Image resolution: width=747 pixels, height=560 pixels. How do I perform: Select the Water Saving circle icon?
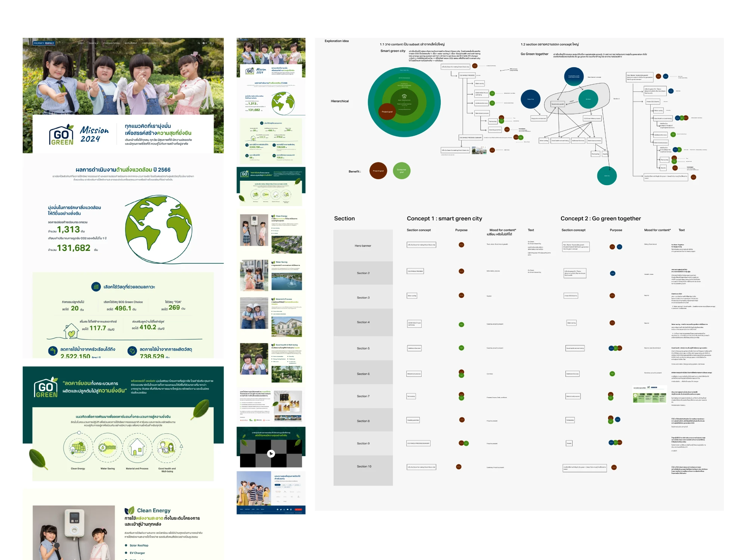[x=108, y=447]
